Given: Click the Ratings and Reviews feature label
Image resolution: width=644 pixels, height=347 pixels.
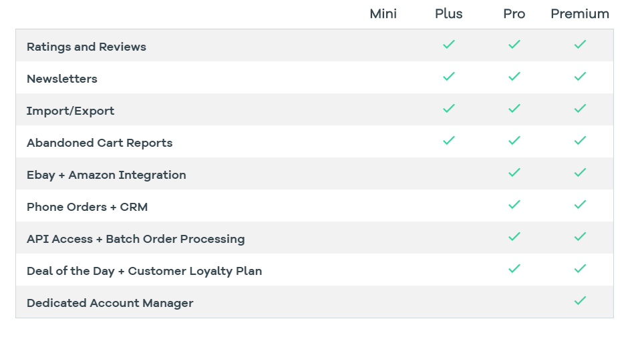Looking at the screenshot, I should pyautogui.click(x=86, y=47).
